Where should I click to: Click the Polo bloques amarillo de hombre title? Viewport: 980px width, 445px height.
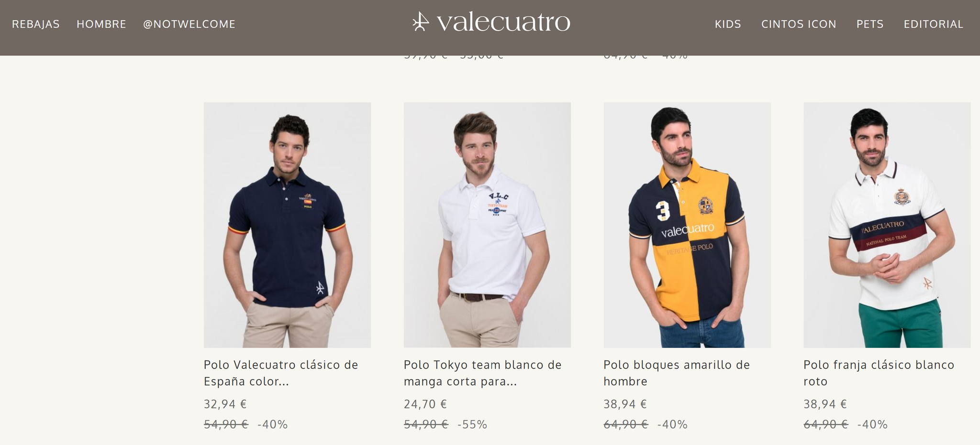677,373
